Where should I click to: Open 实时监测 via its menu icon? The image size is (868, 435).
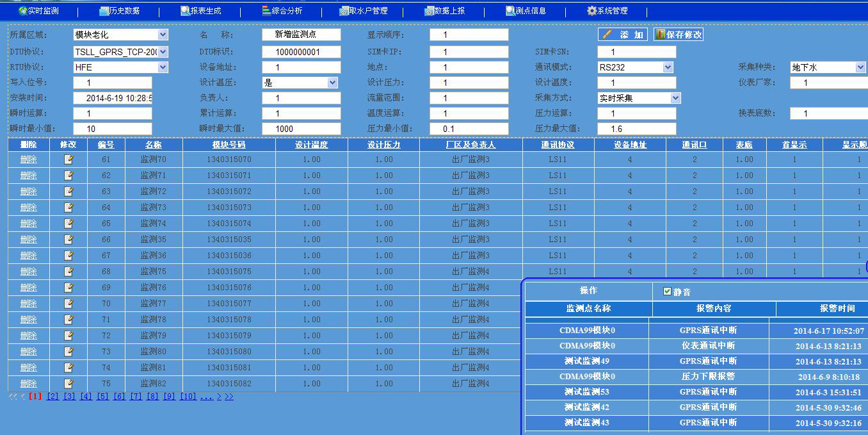click(23, 11)
